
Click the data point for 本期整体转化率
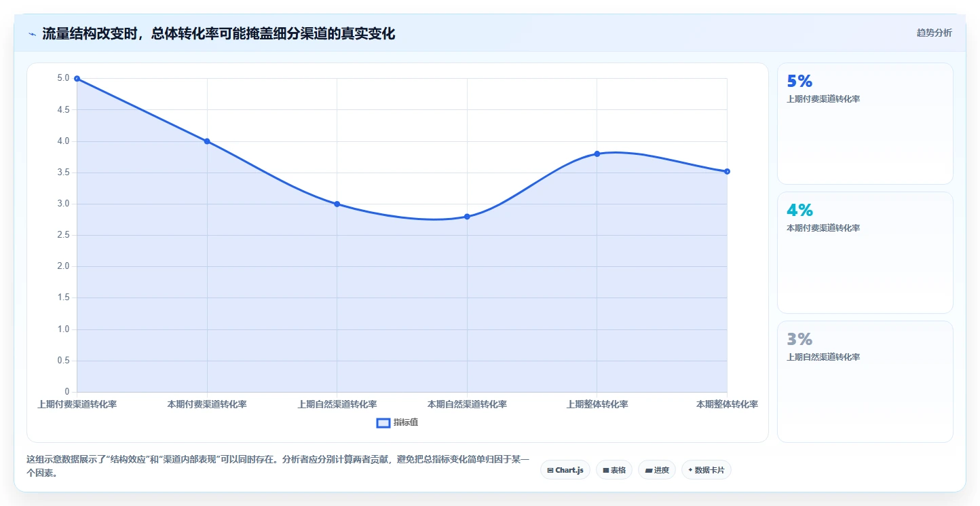727,171
